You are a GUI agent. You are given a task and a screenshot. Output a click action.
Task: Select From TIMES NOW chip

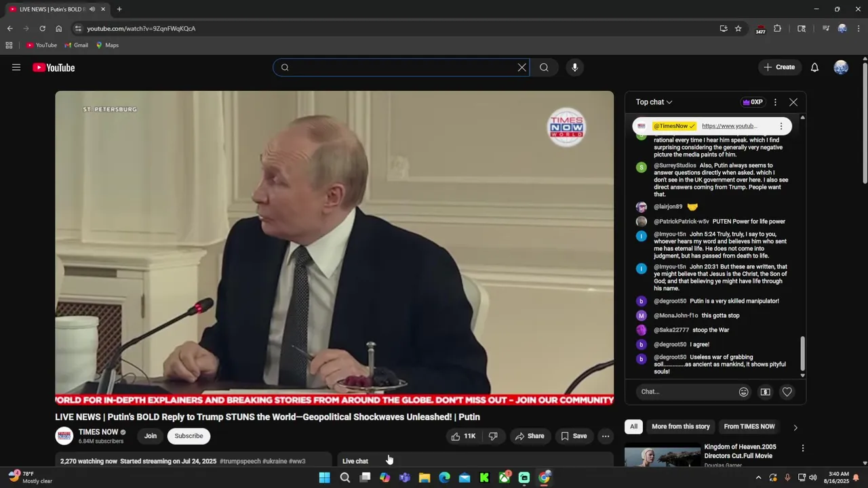749,426
